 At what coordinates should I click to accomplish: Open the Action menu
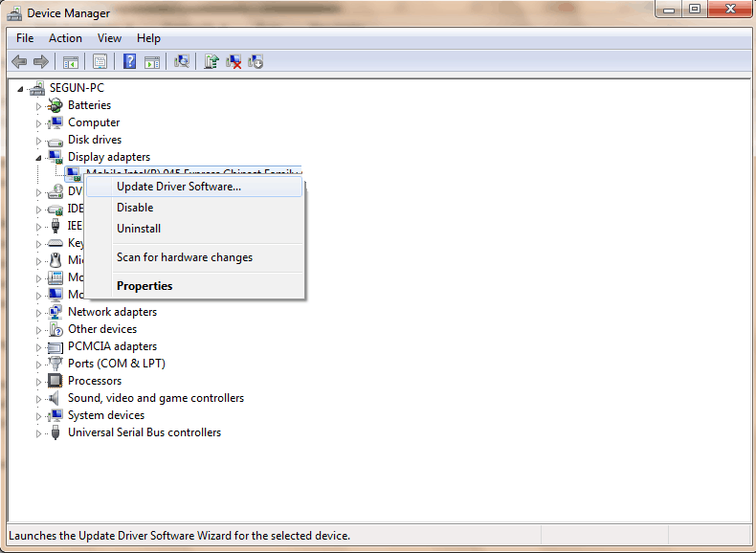click(65, 38)
